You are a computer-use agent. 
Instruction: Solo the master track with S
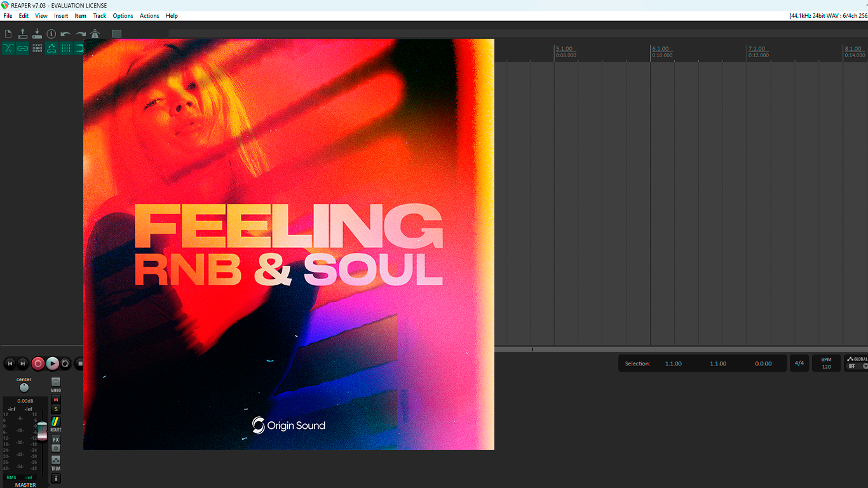click(x=56, y=409)
